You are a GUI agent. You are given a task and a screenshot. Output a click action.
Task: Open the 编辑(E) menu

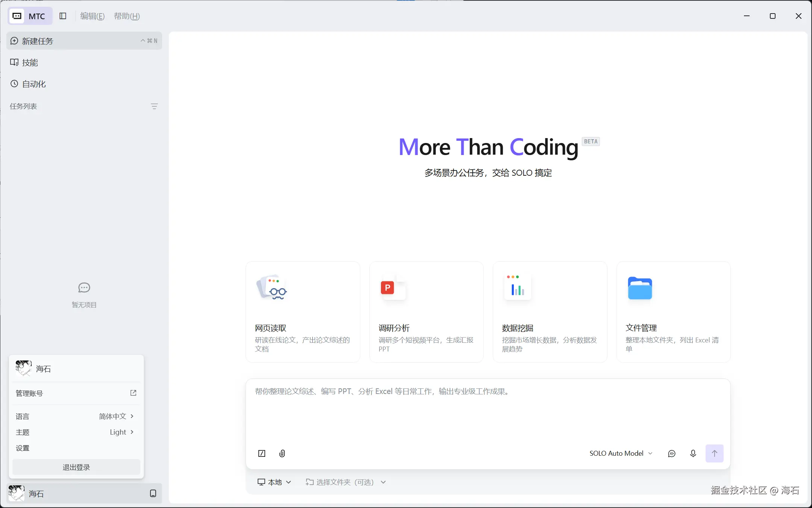(92, 16)
